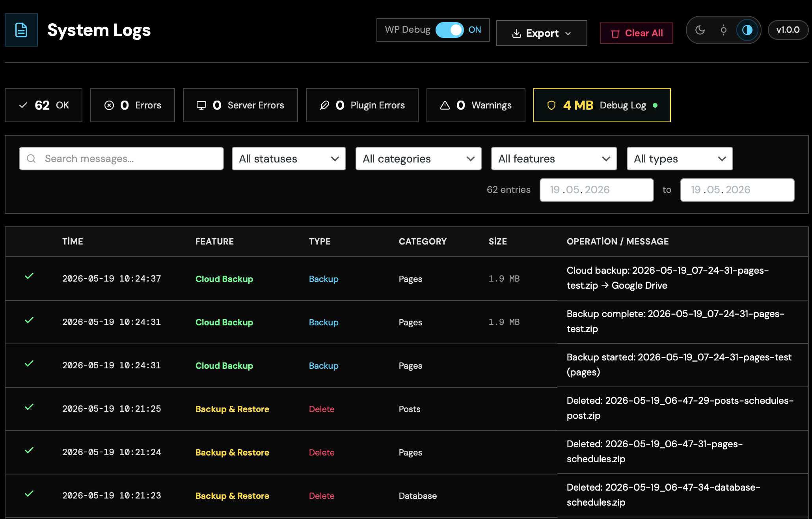The height and width of the screenshot is (519, 812).
Task: Click 'Deleted: ...database-schedules.zip' message
Action: tap(664, 495)
